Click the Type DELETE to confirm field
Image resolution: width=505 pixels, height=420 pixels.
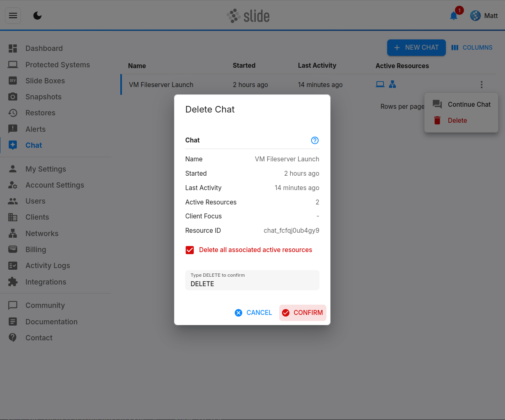252,280
